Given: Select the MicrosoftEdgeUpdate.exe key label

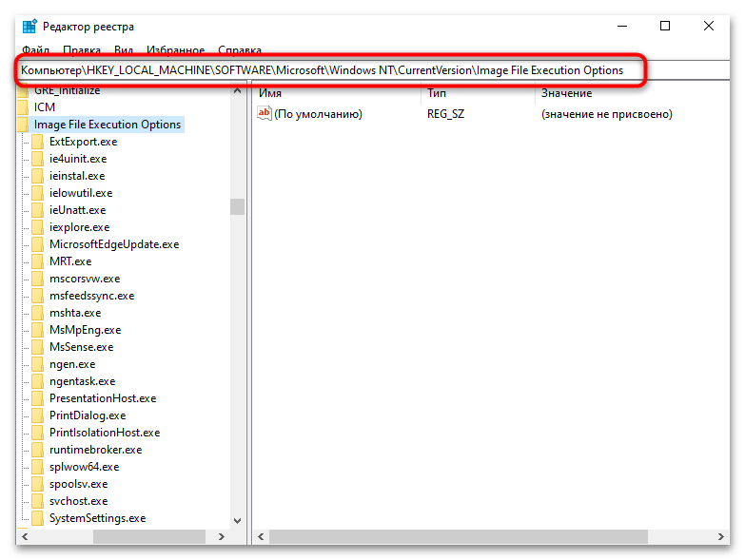Looking at the screenshot, I should 114,244.
